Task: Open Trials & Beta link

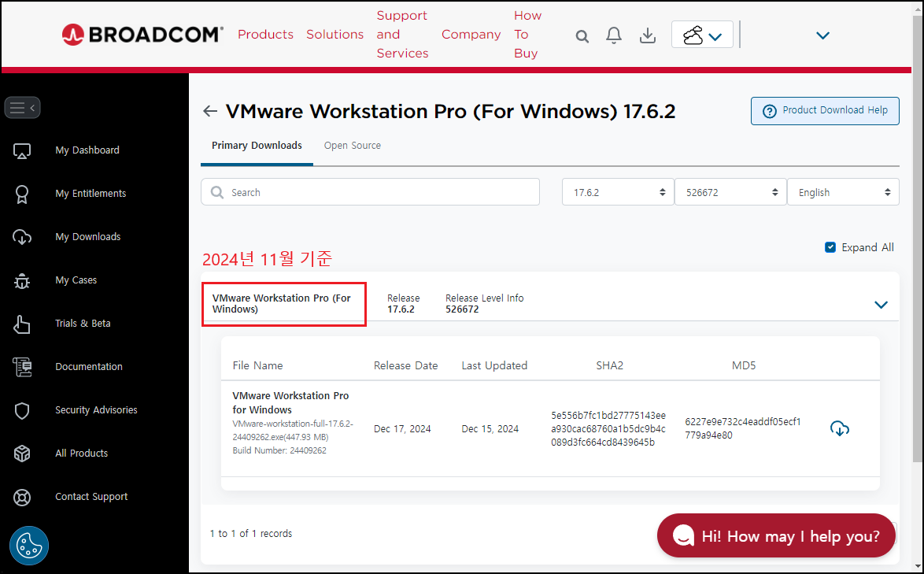Action: pyautogui.click(x=83, y=324)
